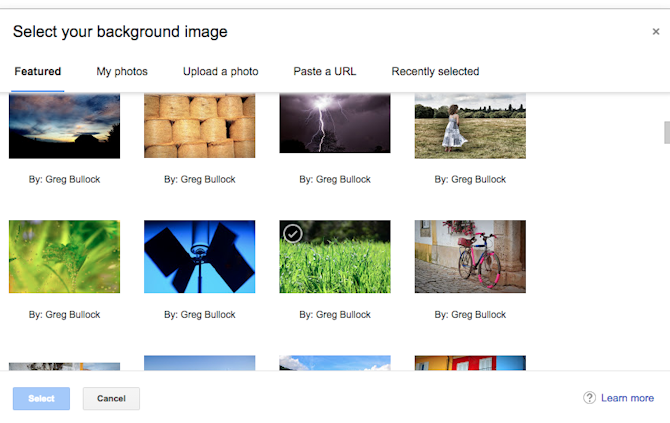Close the background image dialog
The image size is (670, 423).
coord(655,32)
